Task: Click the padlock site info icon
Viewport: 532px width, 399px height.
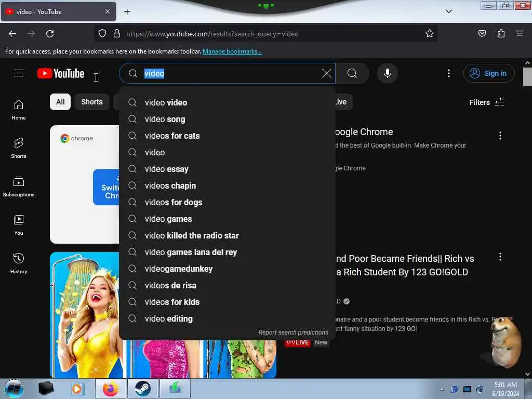Action: click(117, 34)
